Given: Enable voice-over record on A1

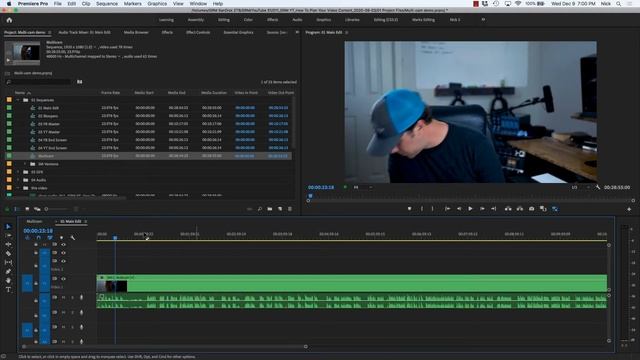Looking at the screenshot, I should coord(81,298).
